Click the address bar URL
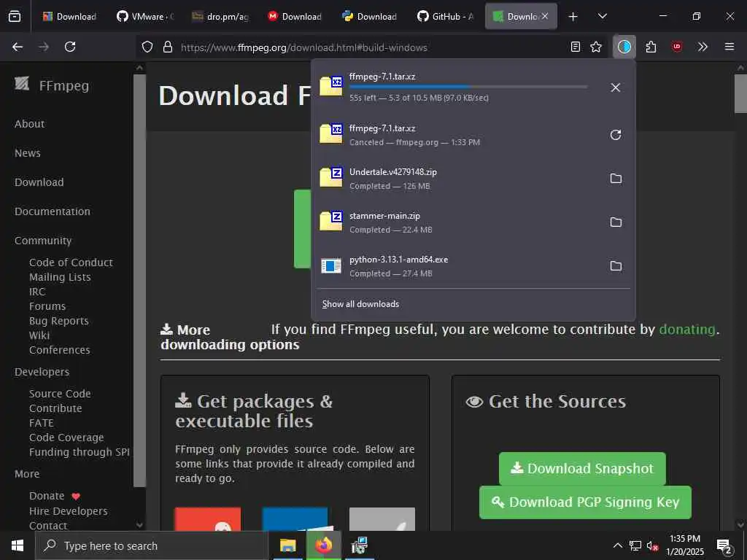Image resolution: width=747 pixels, height=560 pixels. (304, 47)
